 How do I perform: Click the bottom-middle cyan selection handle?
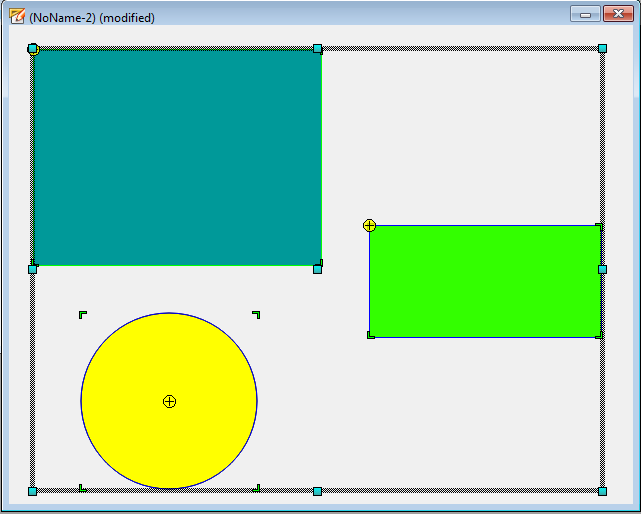click(x=317, y=491)
